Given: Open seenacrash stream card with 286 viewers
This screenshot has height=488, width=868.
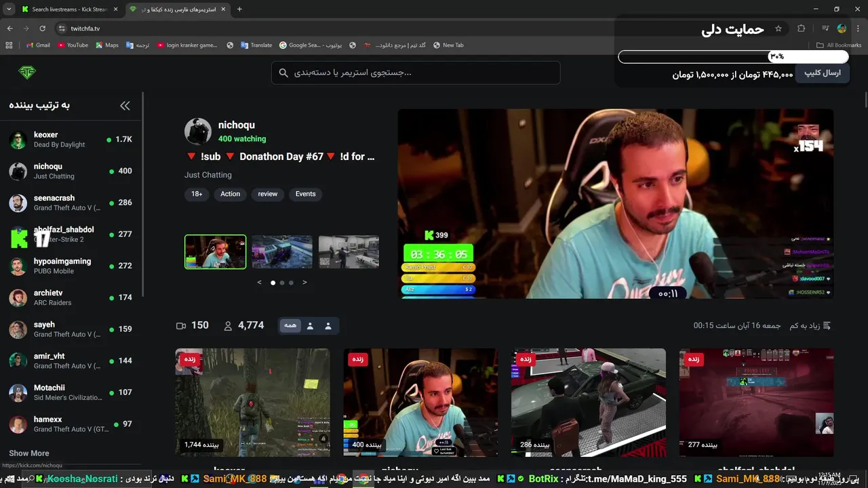Looking at the screenshot, I should (589, 403).
